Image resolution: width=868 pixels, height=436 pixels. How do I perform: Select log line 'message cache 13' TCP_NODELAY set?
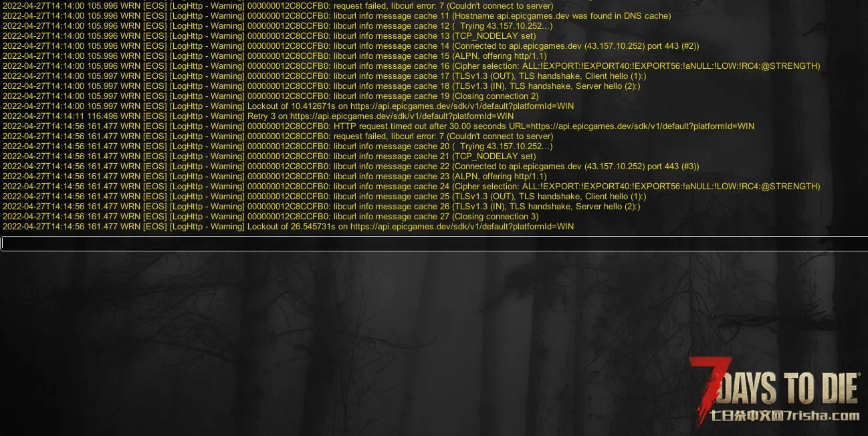tap(269, 36)
